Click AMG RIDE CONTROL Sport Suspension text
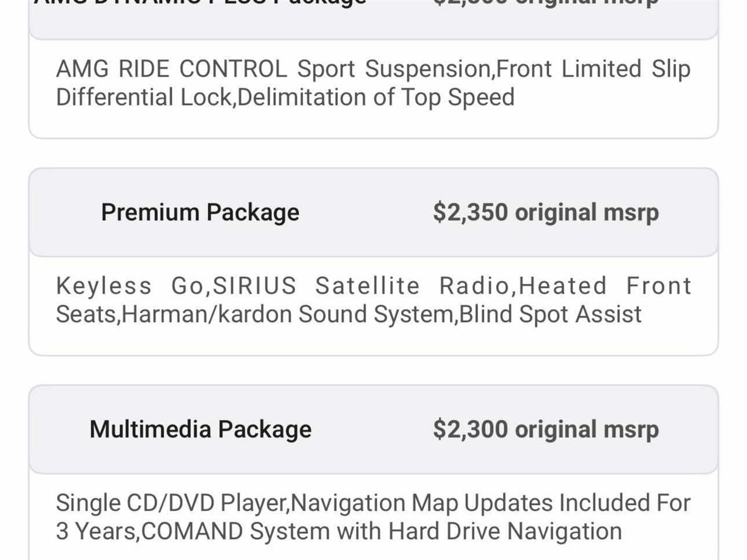The height and width of the screenshot is (560, 747). click(274, 69)
